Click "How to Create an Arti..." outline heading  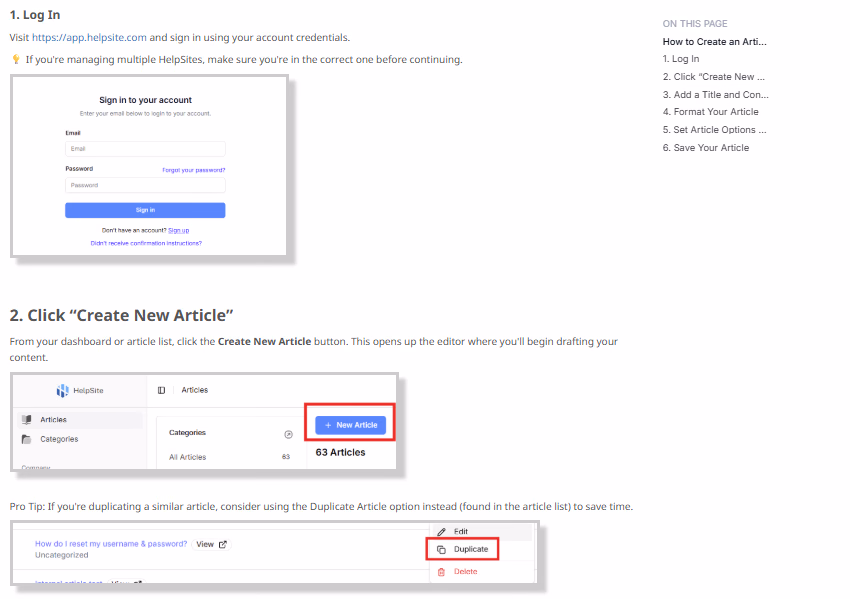click(x=714, y=42)
